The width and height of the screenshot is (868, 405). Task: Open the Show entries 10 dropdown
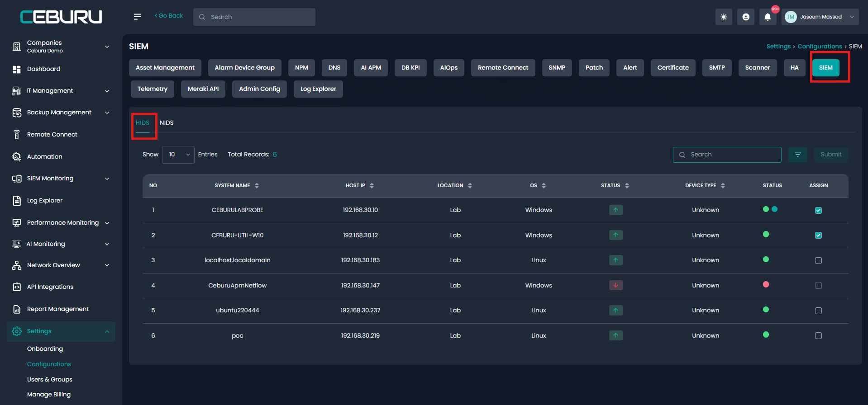[x=178, y=155]
